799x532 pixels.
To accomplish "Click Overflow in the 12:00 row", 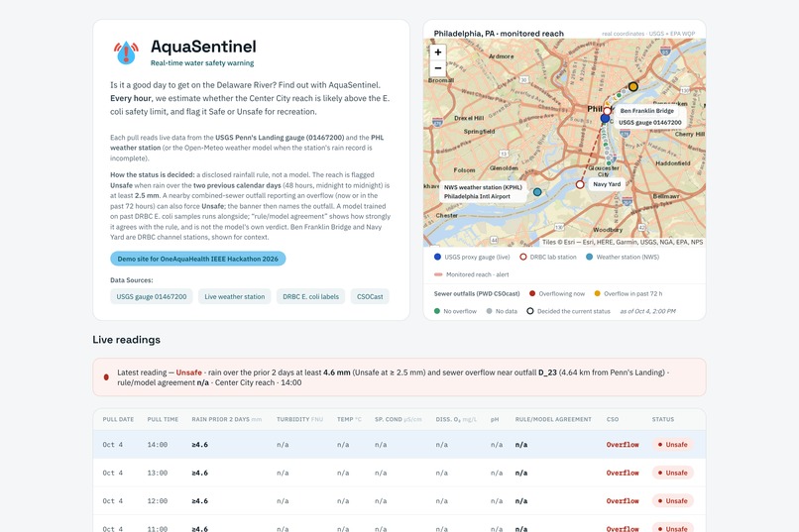I will point(623,501).
